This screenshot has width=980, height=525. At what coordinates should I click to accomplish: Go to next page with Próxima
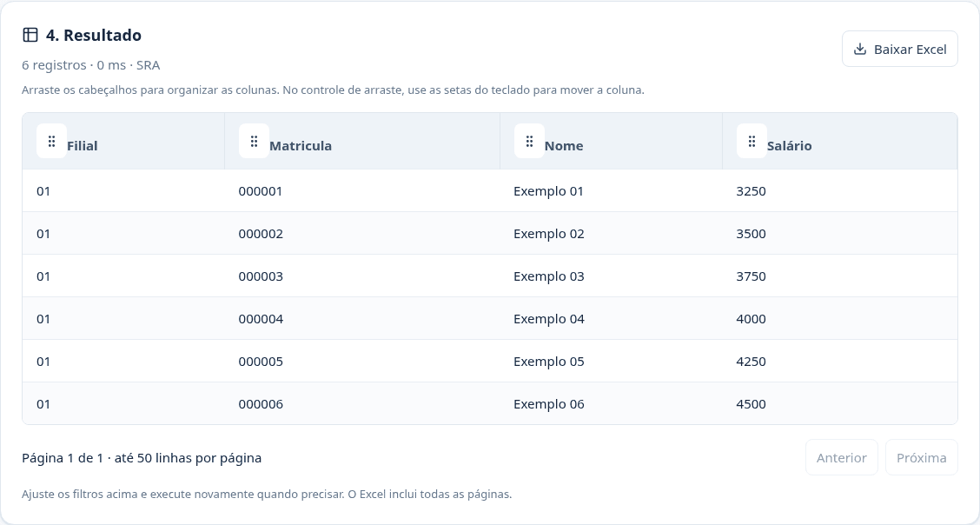(x=921, y=457)
